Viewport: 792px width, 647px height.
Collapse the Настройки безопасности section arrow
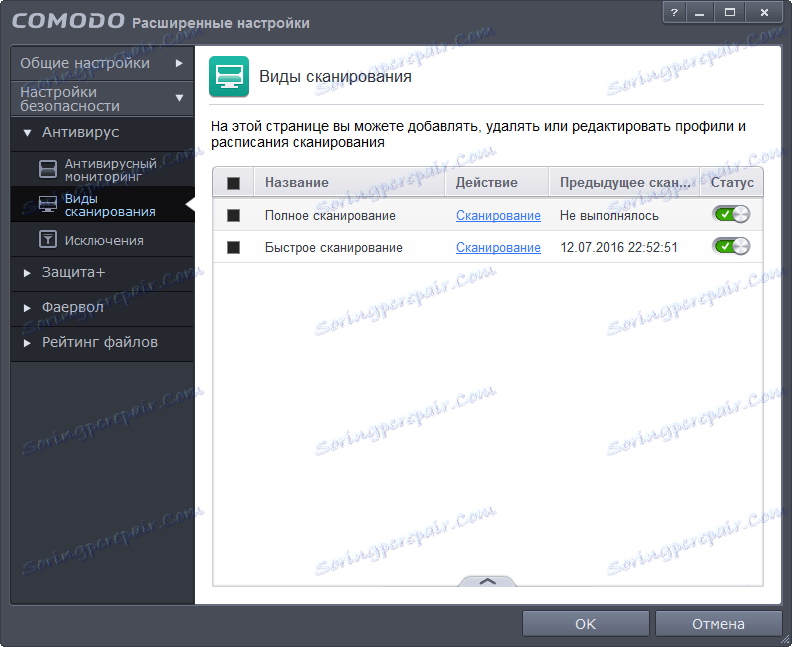[179, 98]
